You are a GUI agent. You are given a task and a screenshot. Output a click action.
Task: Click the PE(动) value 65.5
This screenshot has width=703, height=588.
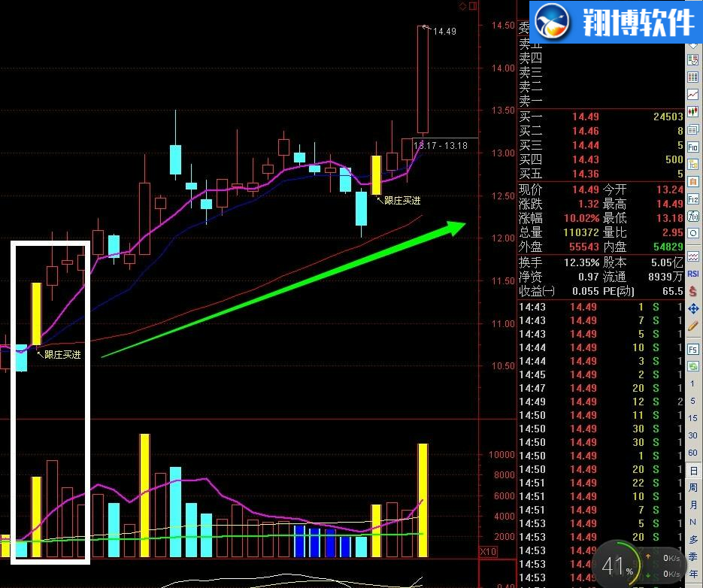click(673, 292)
